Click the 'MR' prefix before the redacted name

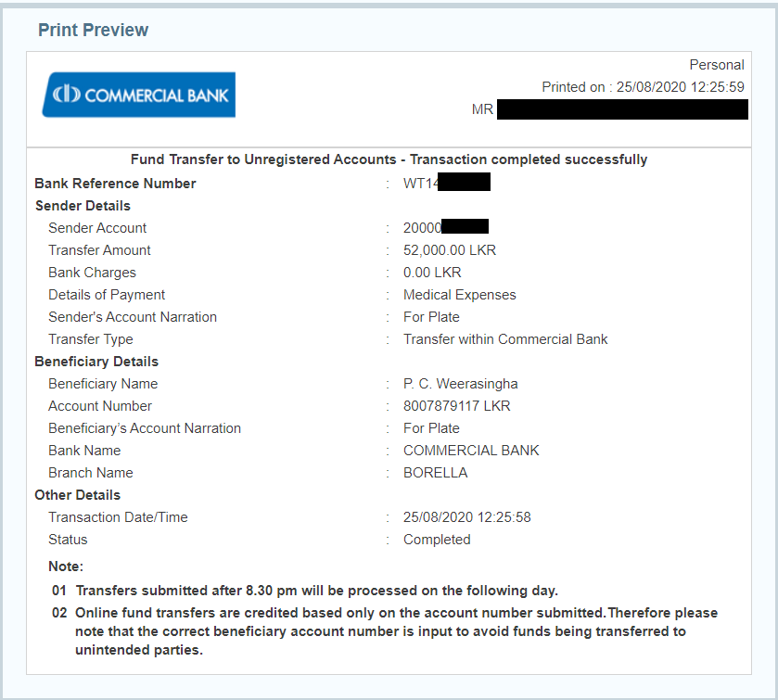pos(482,109)
